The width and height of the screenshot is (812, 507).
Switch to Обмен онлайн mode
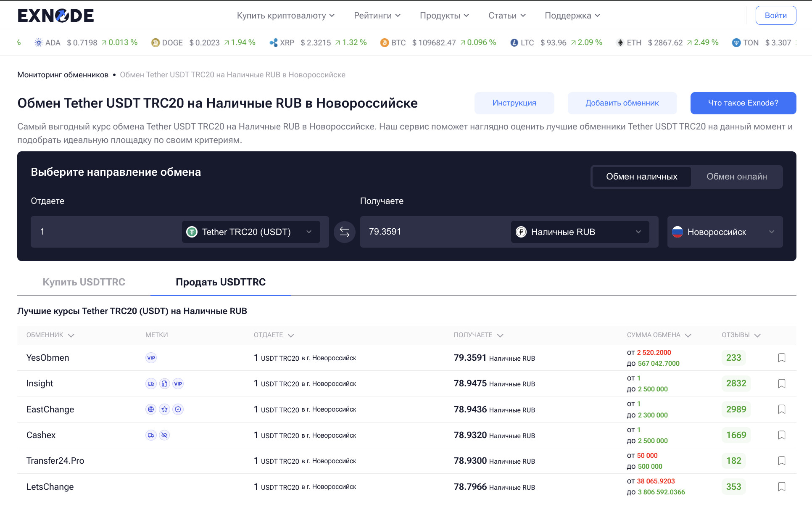point(736,177)
